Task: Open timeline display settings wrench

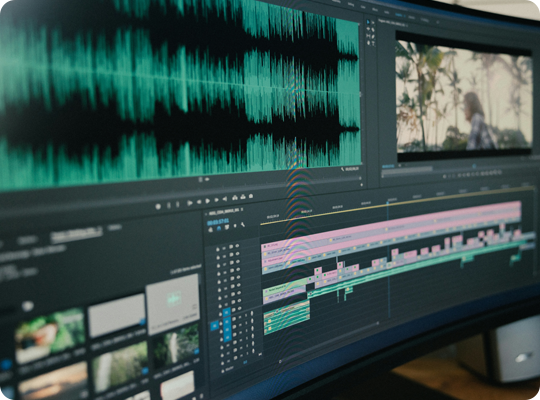Action: pos(243,225)
